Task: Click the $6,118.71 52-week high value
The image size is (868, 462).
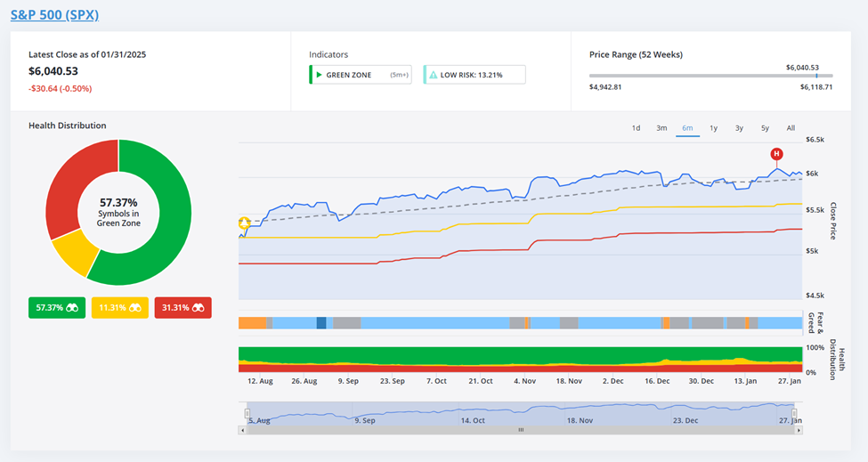Action: coord(816,87)
